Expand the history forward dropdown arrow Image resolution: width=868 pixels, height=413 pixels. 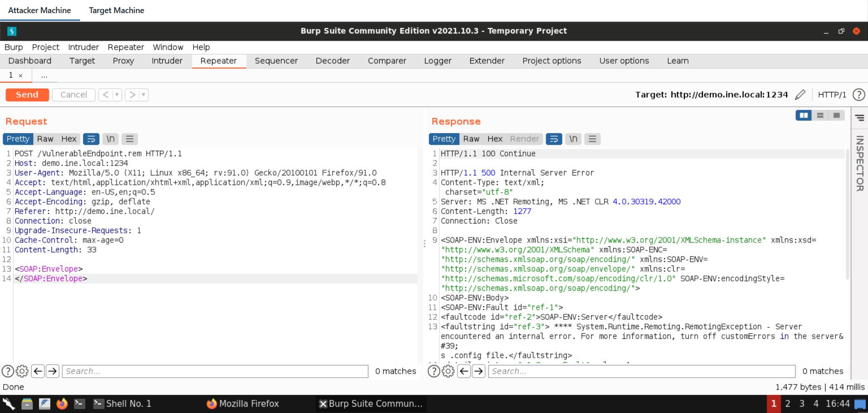point(143,95)
